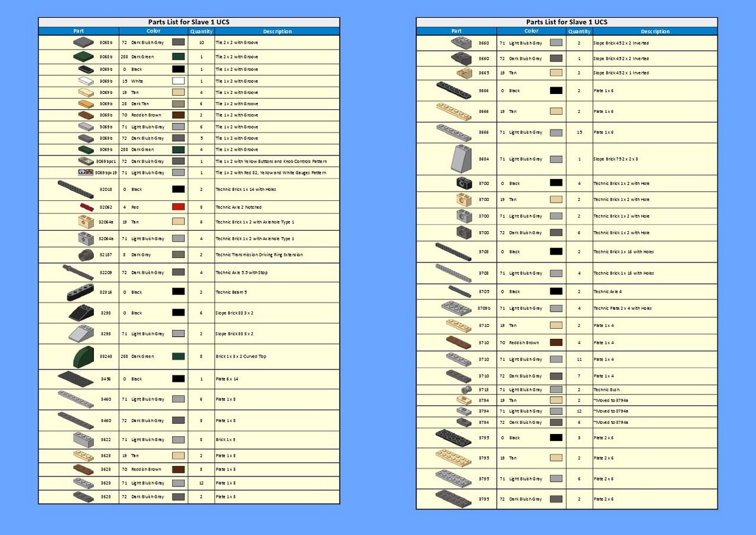Select the gray swatch in Slope Brick 75 row
The width and height of the screenshot is (756, 535).
(556, 159)
